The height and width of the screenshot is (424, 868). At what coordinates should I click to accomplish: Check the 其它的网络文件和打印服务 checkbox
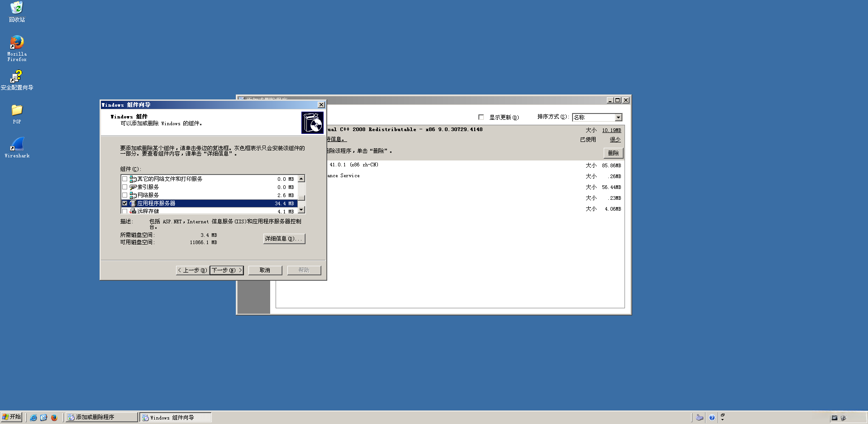[124, 179]
